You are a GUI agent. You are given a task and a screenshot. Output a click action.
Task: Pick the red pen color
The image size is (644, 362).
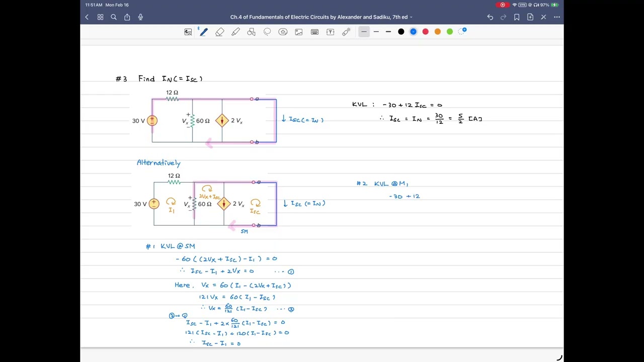[x=426, y=32]
